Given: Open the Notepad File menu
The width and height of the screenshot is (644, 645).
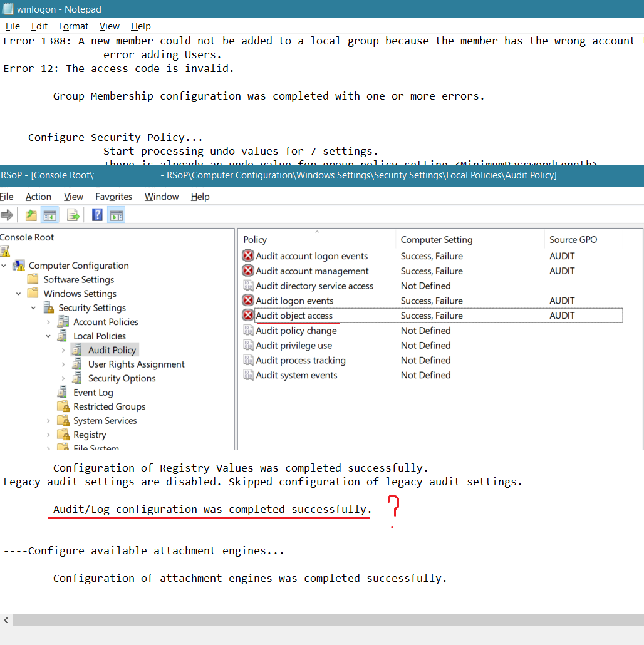Looking at the screenshot, I should [x=13, y=26].
